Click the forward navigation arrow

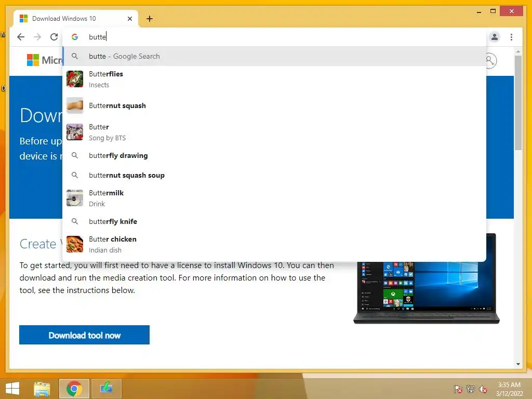37,37
